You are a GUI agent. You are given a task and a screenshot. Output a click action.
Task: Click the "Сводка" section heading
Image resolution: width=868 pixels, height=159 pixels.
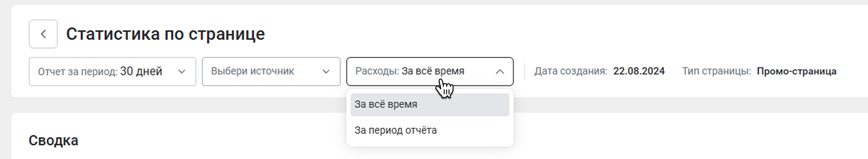[53, 140]
